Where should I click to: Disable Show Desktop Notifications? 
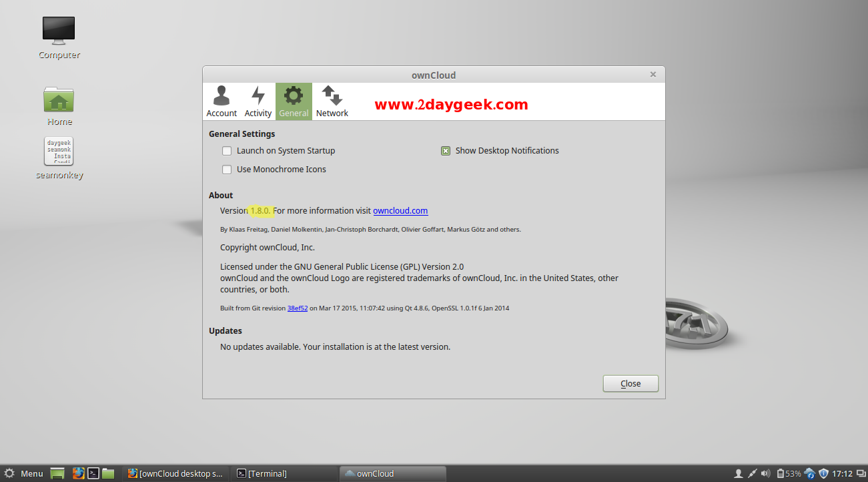pyautogui.click(x=446, y=151)
